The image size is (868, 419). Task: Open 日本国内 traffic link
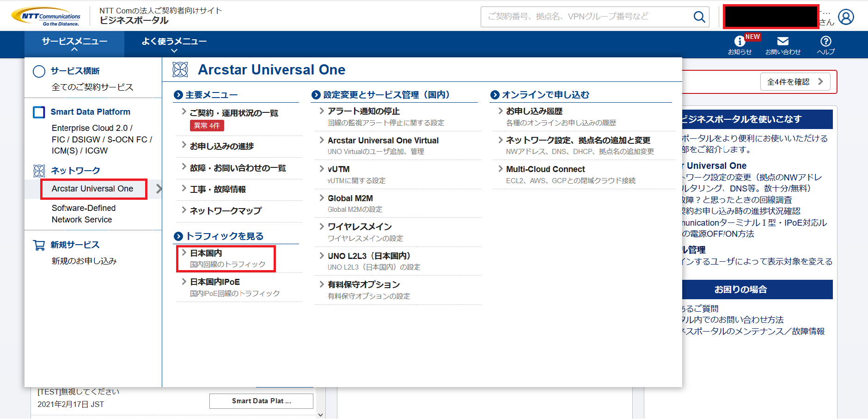pyautogui.click(x=207, y=253)
